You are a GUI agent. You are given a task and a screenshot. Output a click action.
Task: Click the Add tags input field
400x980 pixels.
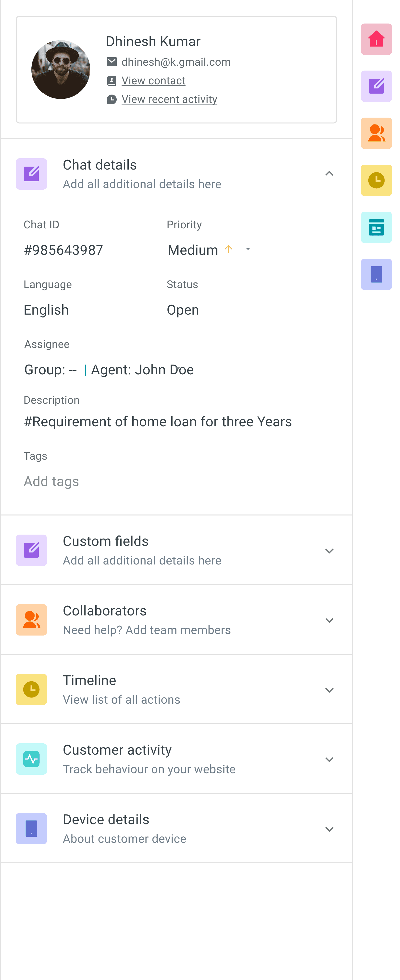click(51, 481)
